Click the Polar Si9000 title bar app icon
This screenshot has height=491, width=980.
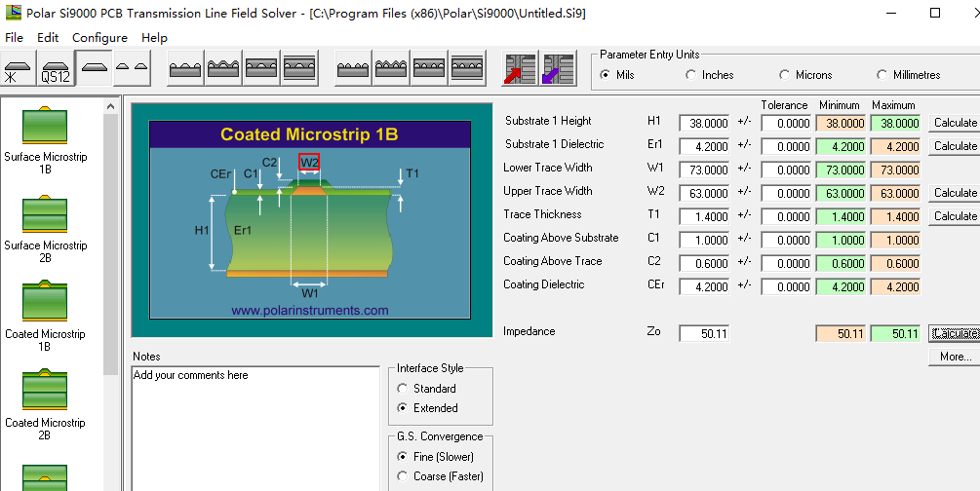click(x=13, y=13)
